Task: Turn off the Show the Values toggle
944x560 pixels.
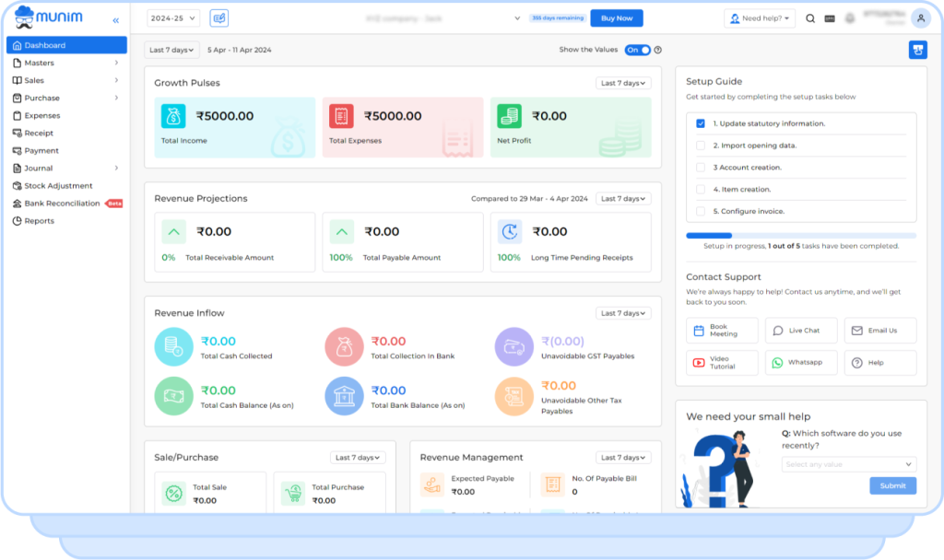Action: (x=639, y=50)
